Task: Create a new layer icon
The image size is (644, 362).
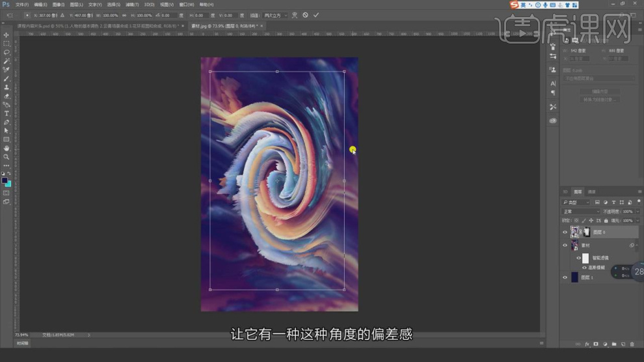Action: click(x=623, y=344)
